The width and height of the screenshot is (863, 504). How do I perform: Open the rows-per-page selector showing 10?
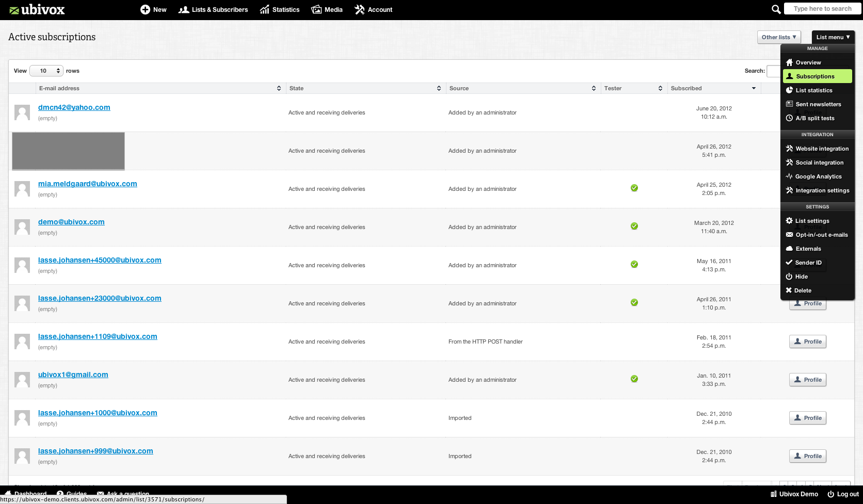46,71
